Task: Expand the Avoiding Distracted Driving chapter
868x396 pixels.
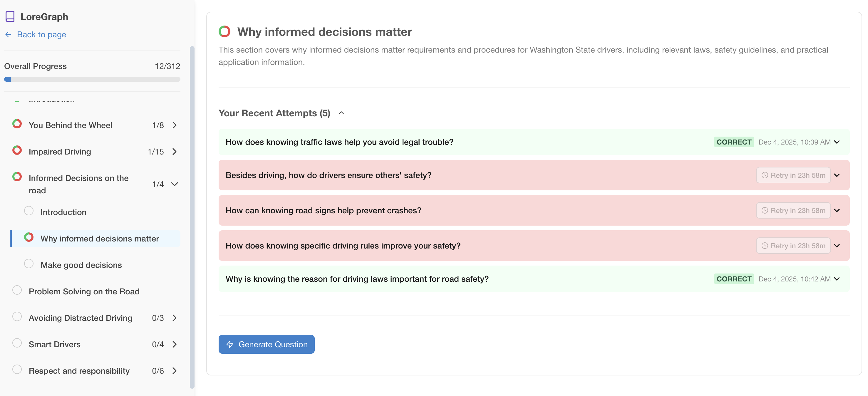Action: click(x=174, y=318)
